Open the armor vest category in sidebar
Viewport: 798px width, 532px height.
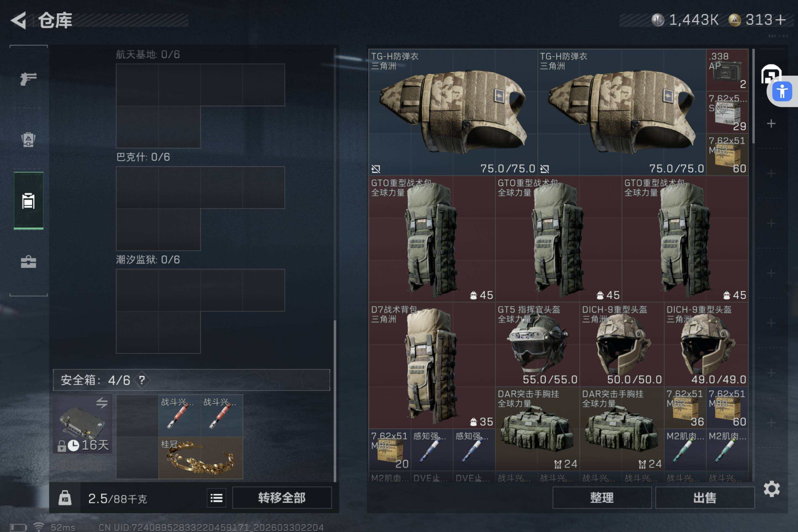pos(29,139)
